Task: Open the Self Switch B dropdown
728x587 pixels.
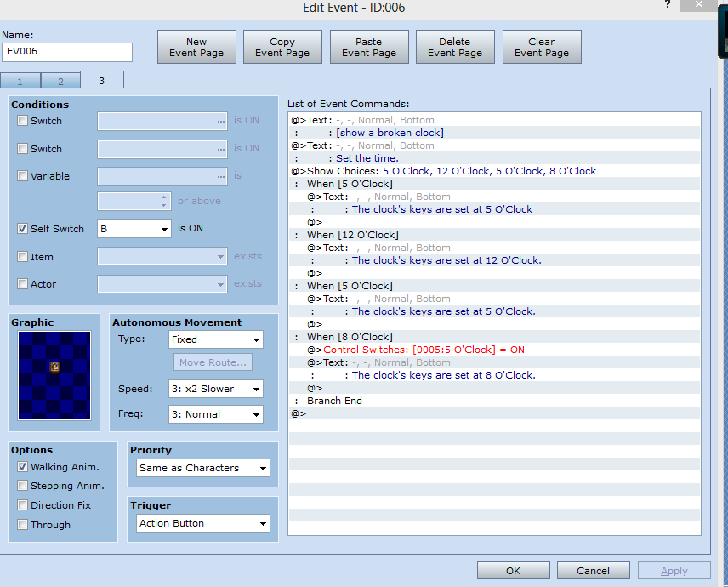Action: (134, 229)
